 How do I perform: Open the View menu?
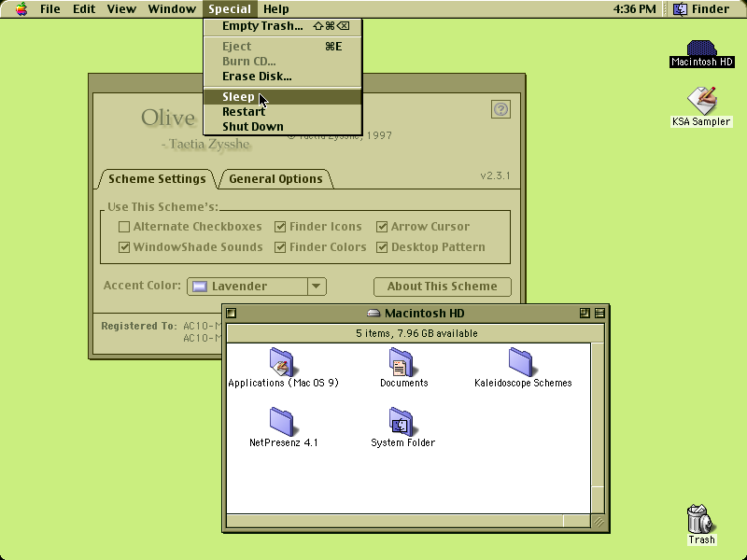121,9
